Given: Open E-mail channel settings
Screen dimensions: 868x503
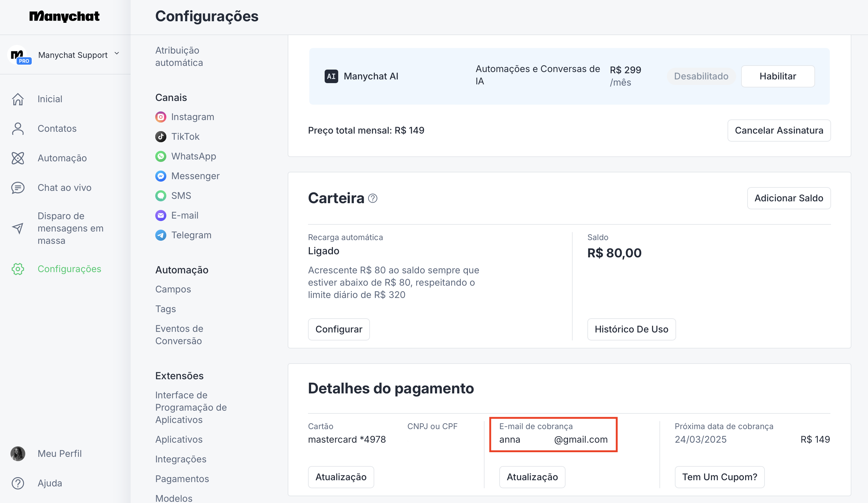Looking at the screenshot, I should pos(185,215).
